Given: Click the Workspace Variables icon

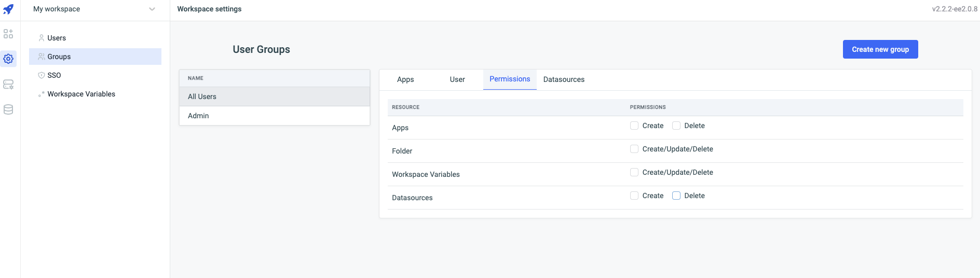Looking at the screenshot, I should click(x=42, y=94).
